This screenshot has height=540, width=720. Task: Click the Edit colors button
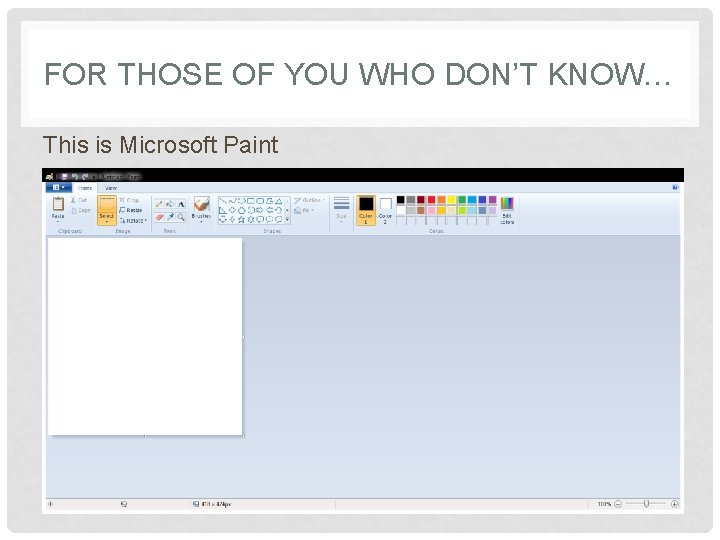pyautogui.click(x=507, y=210)
